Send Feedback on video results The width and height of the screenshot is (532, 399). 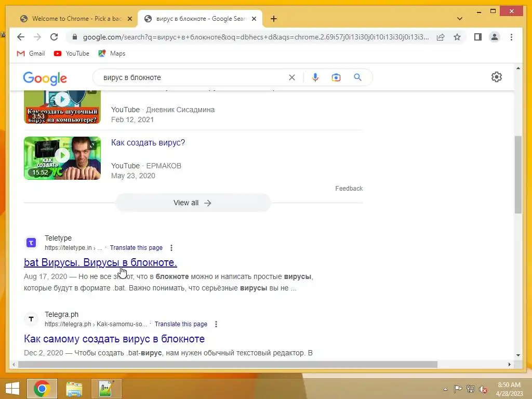(349, 188)
